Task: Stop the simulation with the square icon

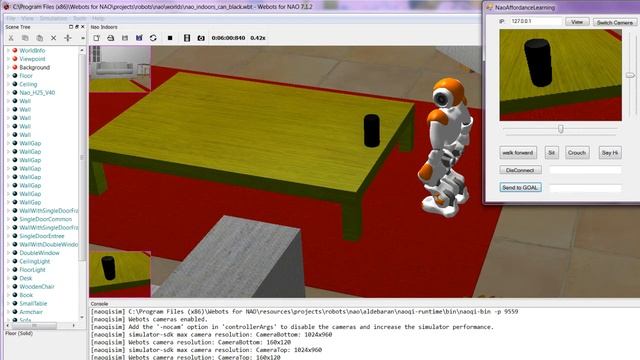Action: 170,38
